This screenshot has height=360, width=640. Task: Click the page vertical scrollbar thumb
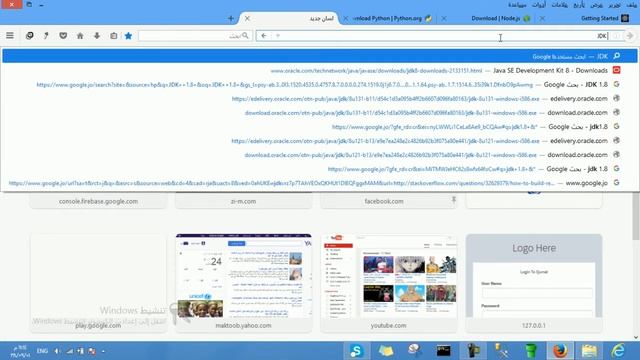tap(636, 216)
